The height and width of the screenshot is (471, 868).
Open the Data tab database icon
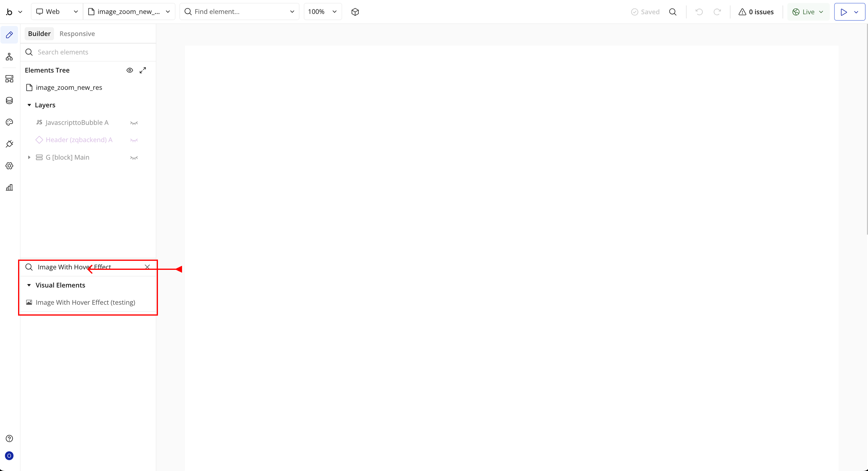click(x=9, y=100)
